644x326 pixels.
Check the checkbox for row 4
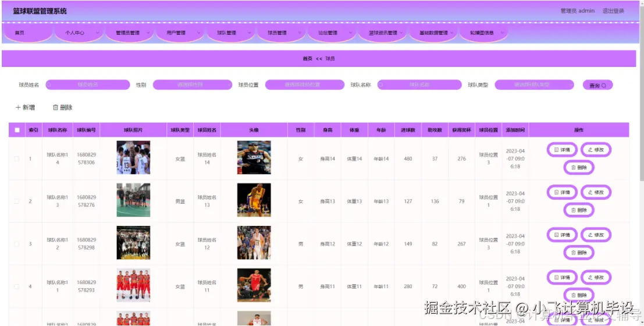click(17, 286)
